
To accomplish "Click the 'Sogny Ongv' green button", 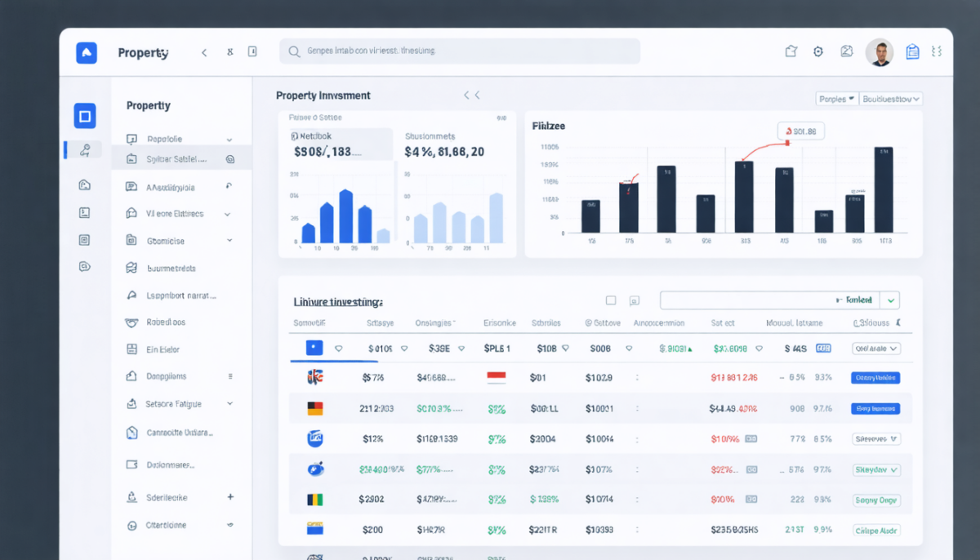I will point(875,500).
